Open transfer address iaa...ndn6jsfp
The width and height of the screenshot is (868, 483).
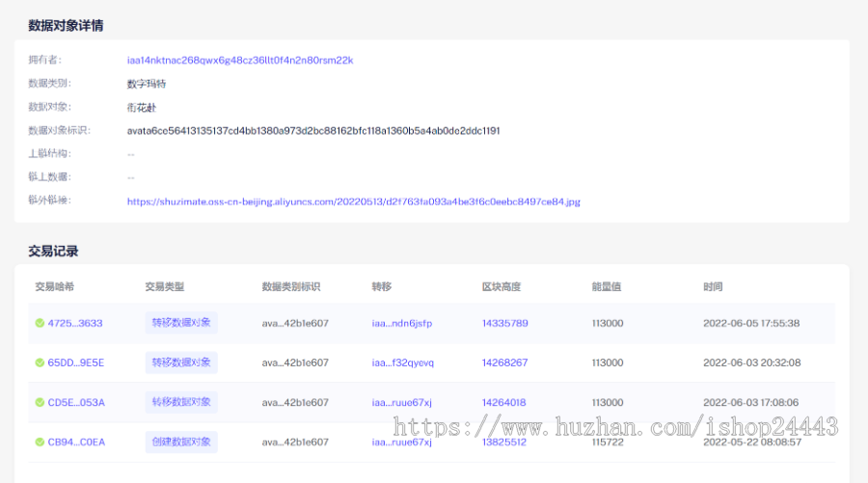[x=402, y=323]
